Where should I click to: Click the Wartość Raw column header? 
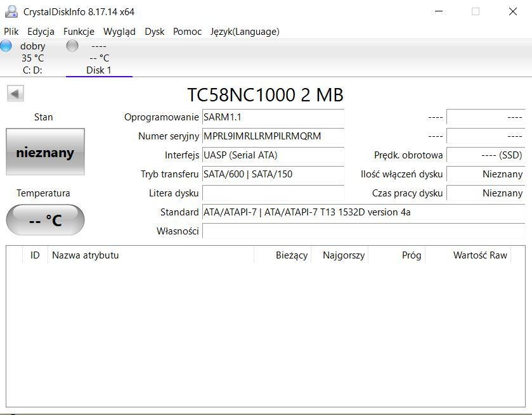click(x=468, y=255)
